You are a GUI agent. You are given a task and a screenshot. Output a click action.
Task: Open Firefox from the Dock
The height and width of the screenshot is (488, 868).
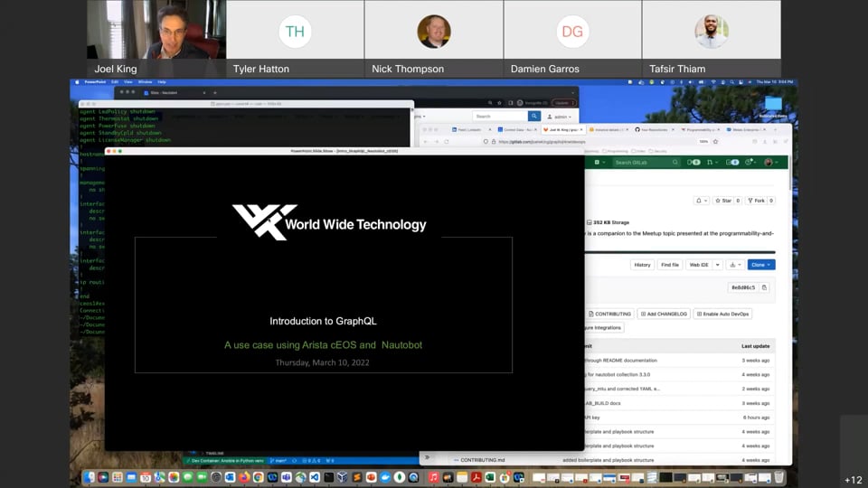coord(244,477)
